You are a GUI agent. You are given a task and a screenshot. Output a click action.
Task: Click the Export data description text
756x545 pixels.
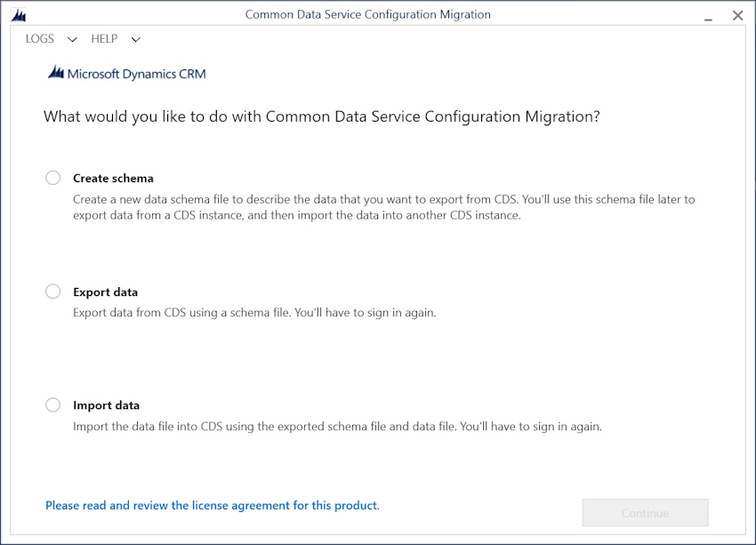click(x=254, y=313)
